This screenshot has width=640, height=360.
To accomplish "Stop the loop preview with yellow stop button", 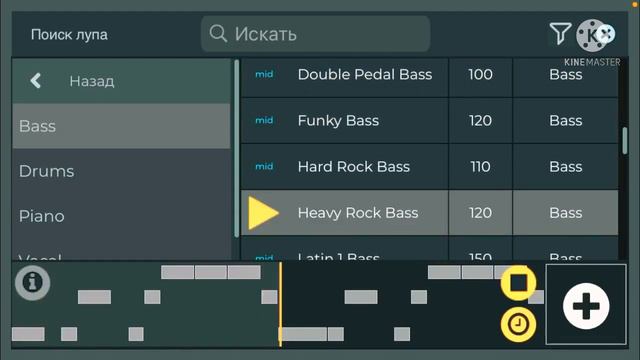I will click(x=518, y=283).
